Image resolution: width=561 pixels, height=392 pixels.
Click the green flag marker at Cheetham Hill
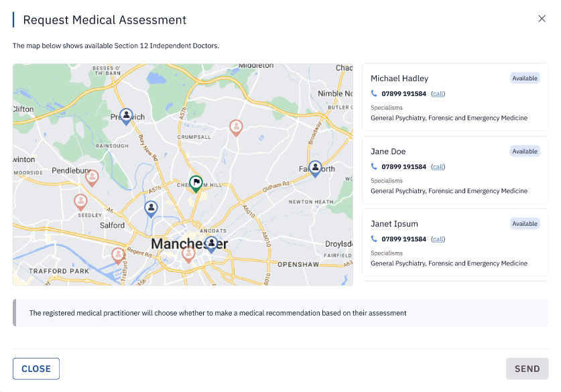196,184
